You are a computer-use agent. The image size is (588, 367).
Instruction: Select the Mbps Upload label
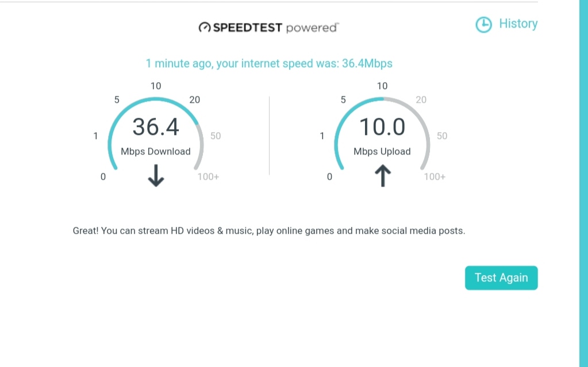382,151
